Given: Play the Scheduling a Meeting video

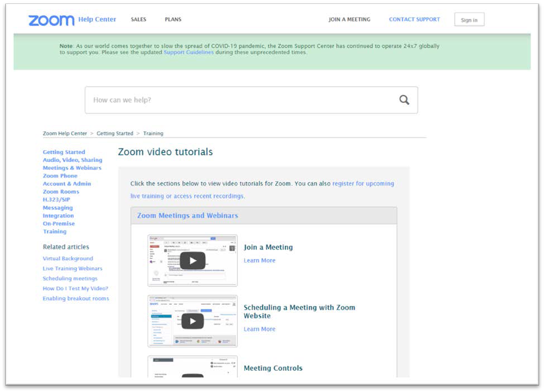Looking at the screenshot, I should click(193, 321).
